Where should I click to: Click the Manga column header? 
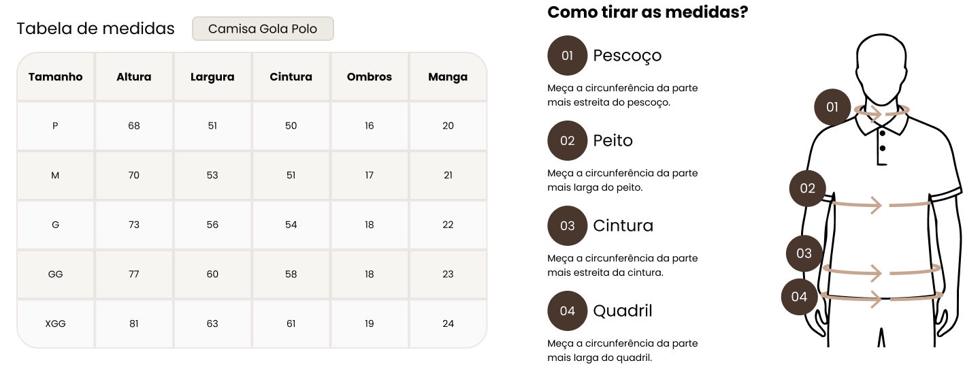[448, 77]
